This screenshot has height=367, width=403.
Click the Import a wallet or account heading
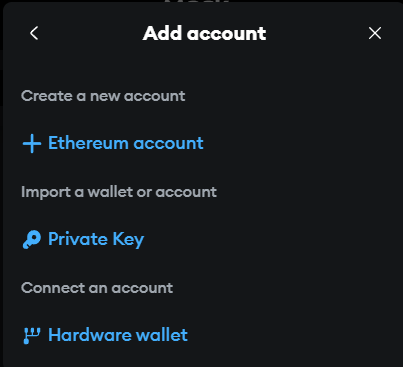(x=119, y=192)
